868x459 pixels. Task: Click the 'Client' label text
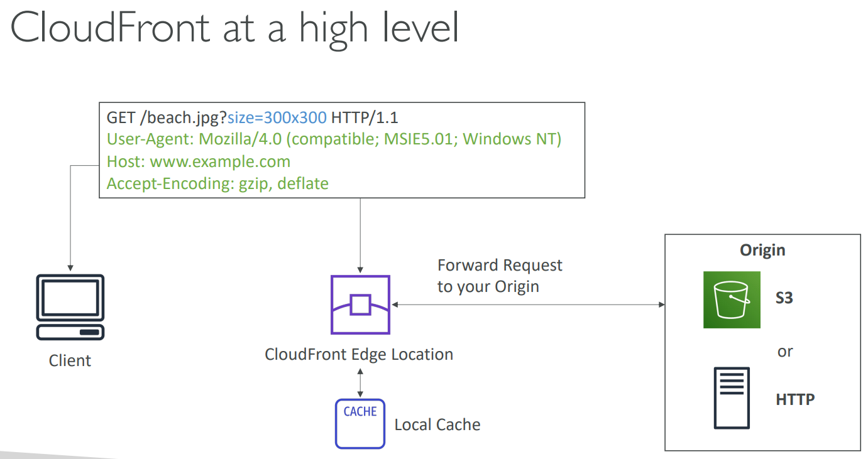point(70,360)
